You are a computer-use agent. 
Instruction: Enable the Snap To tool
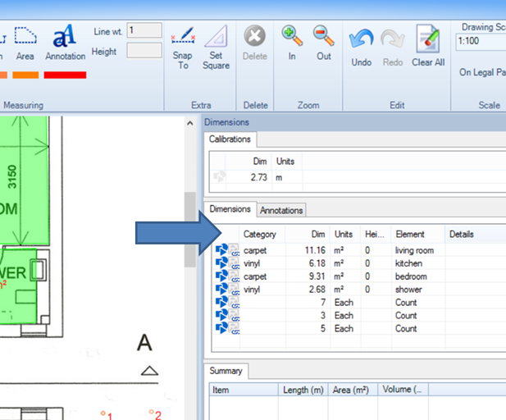[183, 46]
